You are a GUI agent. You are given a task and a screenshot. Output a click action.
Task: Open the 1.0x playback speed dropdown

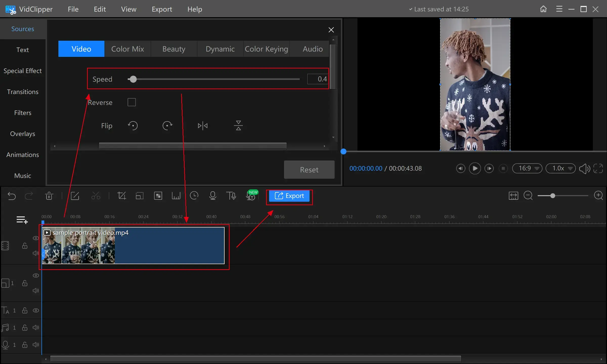coord(560,168)
